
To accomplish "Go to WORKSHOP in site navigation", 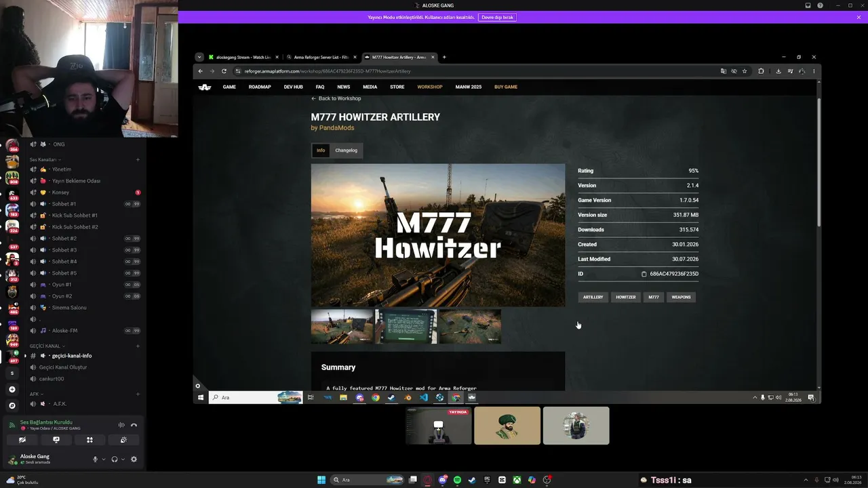I will pyautogui.click(x=430, y=87).
